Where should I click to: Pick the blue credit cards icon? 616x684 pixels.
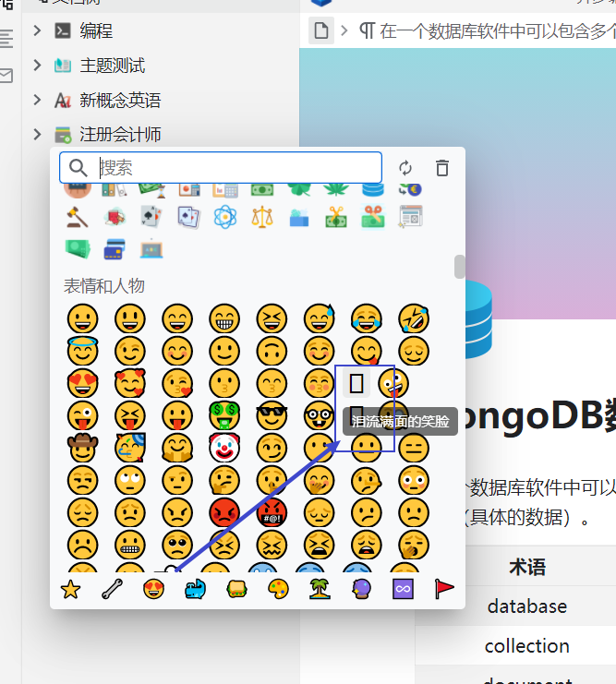click(115, 249)
